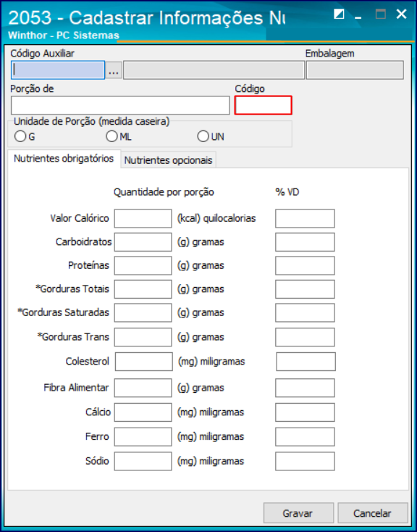Click Sódio % VD field
This screenshot has height=532, width=417.
[305, 461]
